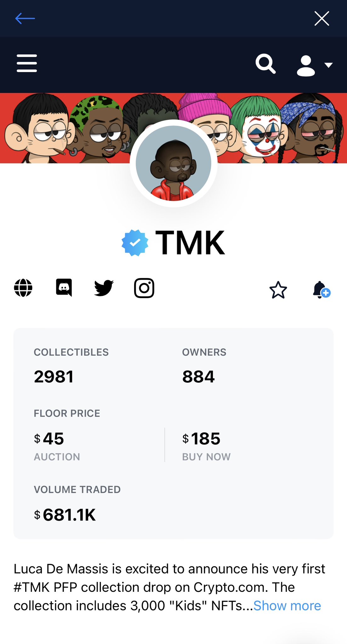Open the TMK Twitter profile
Image resolution: width=347 pixels, height=644 pixels.
click(104, 288)
